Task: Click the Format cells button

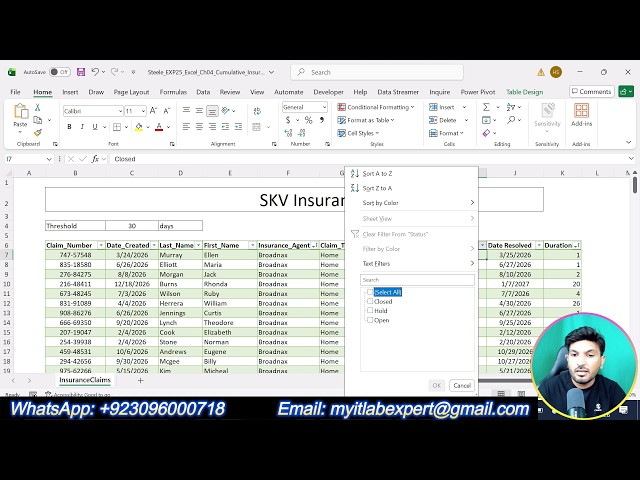Action: [446, 133]
